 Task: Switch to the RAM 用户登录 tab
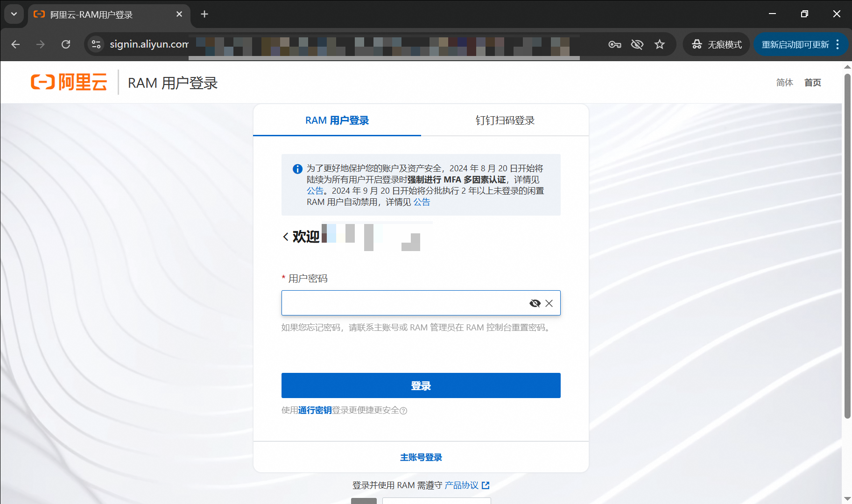(x=337, y=120)
